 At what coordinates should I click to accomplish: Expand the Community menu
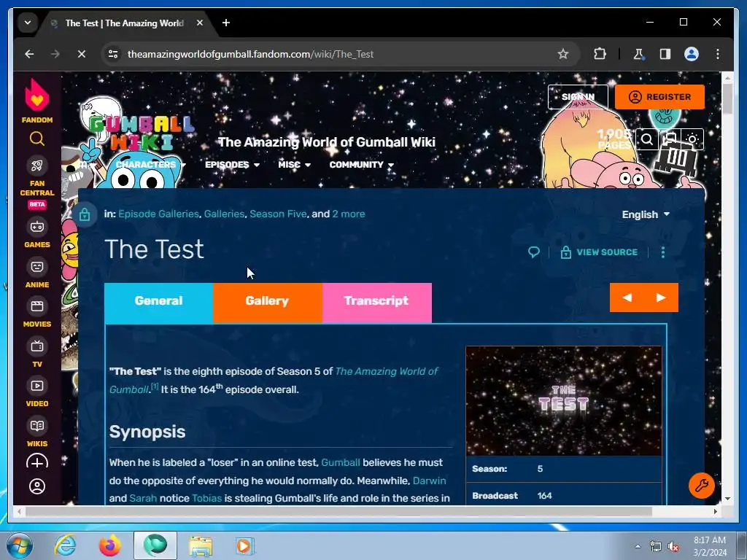(x=362, y=164)
